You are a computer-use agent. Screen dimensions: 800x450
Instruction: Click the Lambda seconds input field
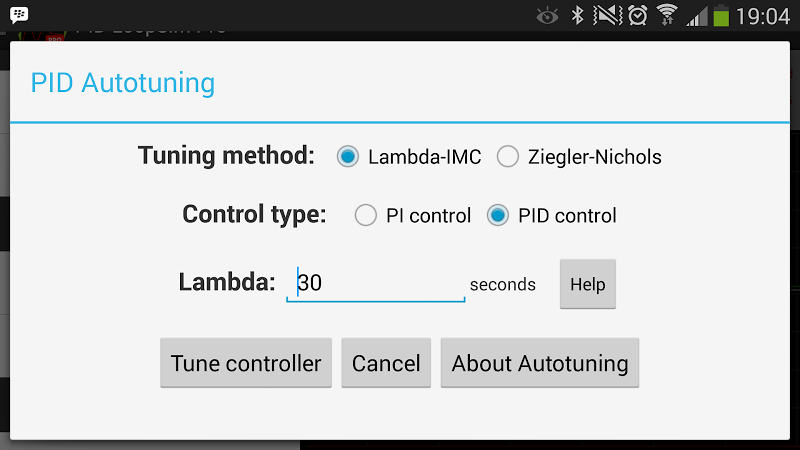(x=376, y=284)
